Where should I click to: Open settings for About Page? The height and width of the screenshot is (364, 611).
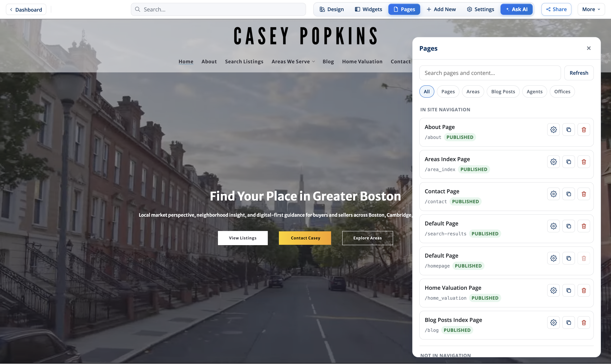click(553, 129)
